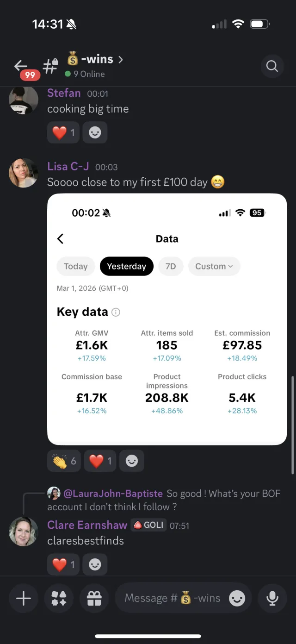Toggle heart reaction on Stefan's message
Image resolution: width=296 pixels, height=644 pixels.
pos(63,133)
